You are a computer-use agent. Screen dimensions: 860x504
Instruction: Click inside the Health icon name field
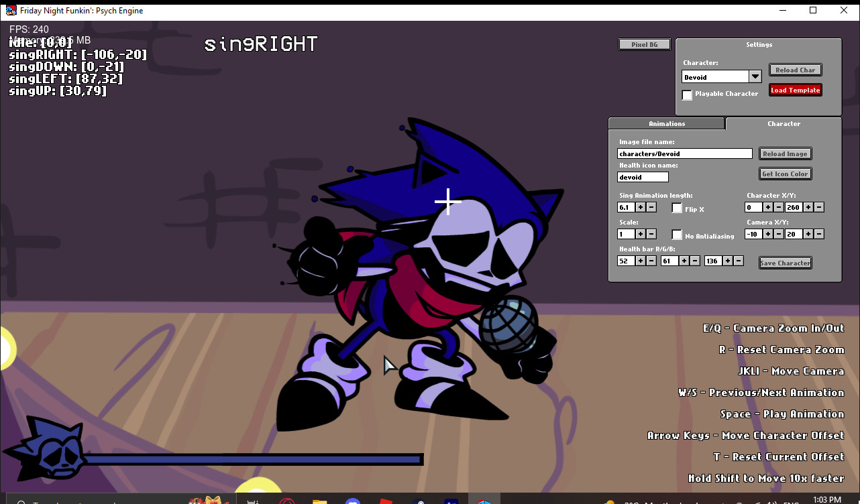click(x=642, y=176)
